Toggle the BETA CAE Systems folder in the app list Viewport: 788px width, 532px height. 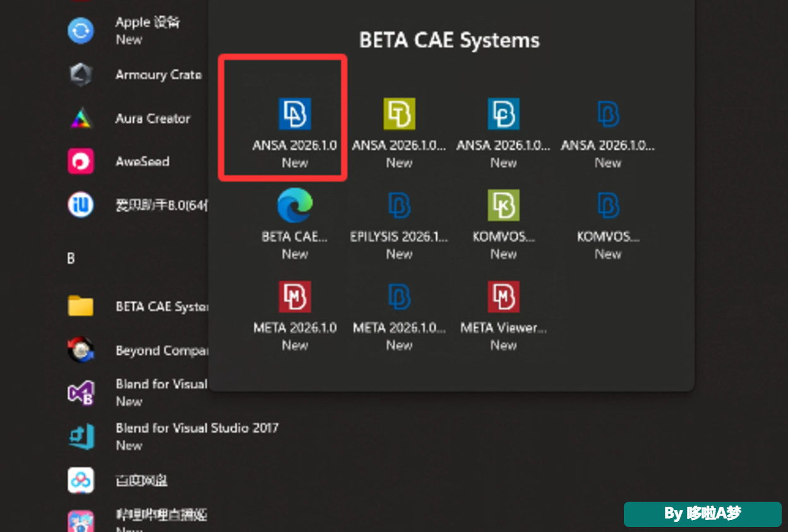[x=138, y=307]
